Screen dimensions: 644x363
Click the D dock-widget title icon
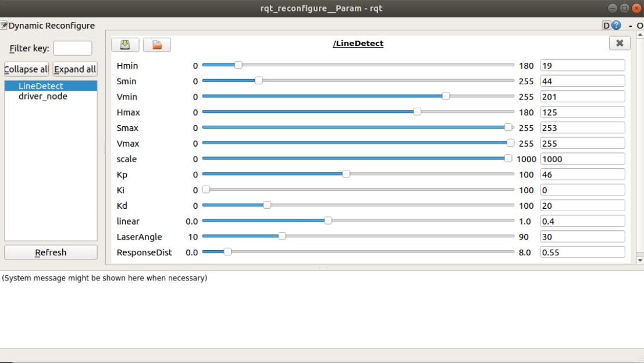(606, 26)
